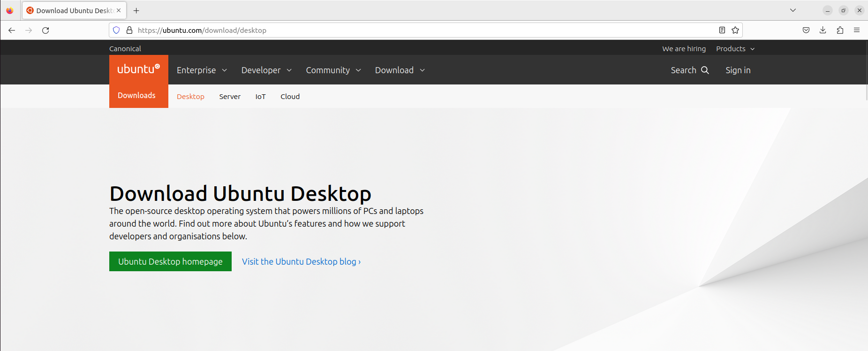Select the Desktop downloads tab
The width and height of the screenshot is (868, 351).
click(190, 97)
